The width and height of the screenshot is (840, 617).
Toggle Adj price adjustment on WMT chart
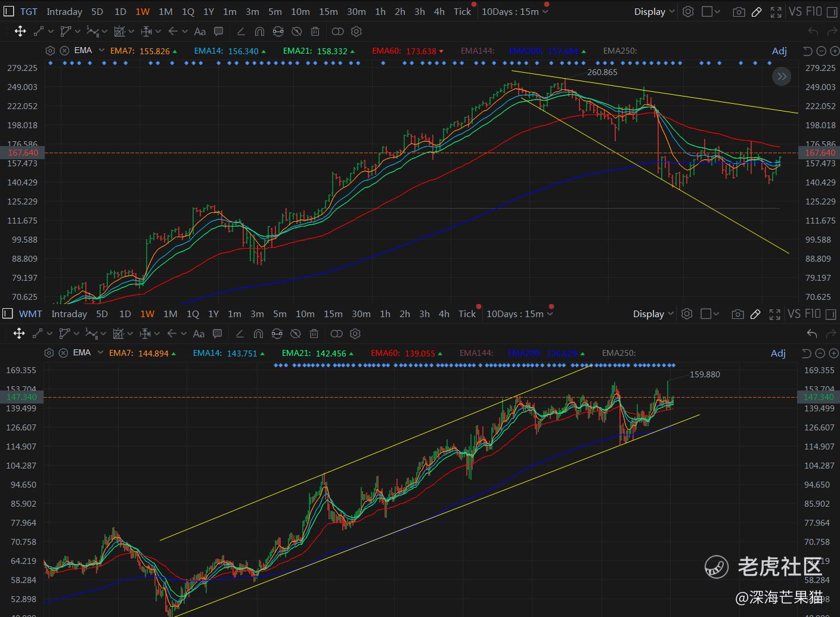coord(778,354)
